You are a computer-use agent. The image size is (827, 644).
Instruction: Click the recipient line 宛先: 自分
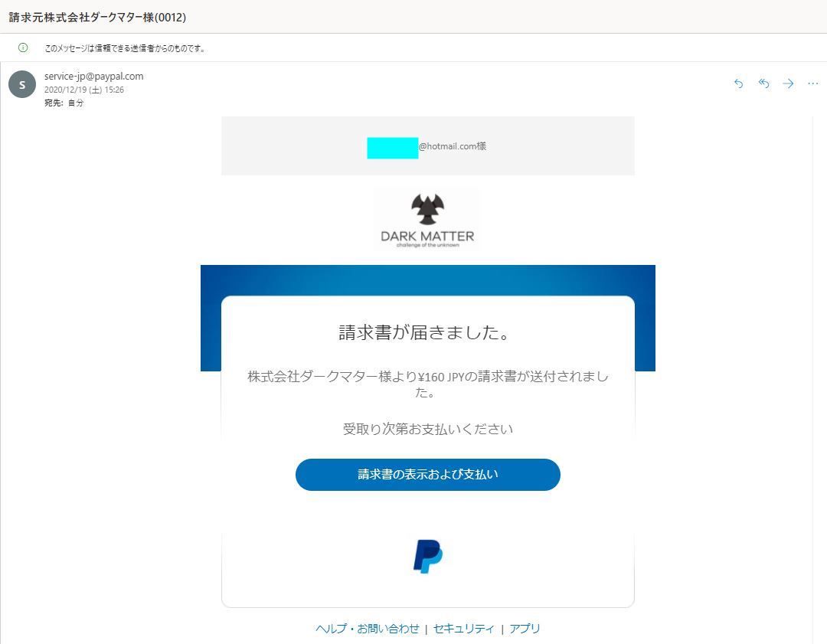click(x=64, y=103)
